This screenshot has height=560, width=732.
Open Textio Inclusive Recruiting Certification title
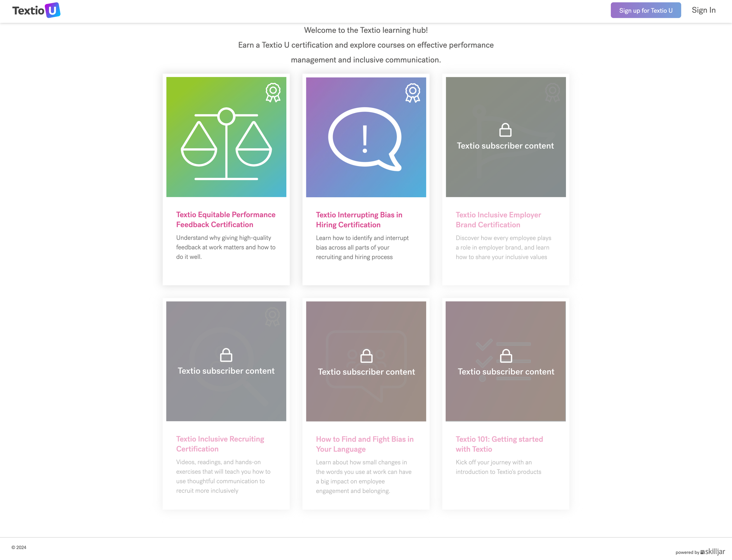(x=220, y=444)
